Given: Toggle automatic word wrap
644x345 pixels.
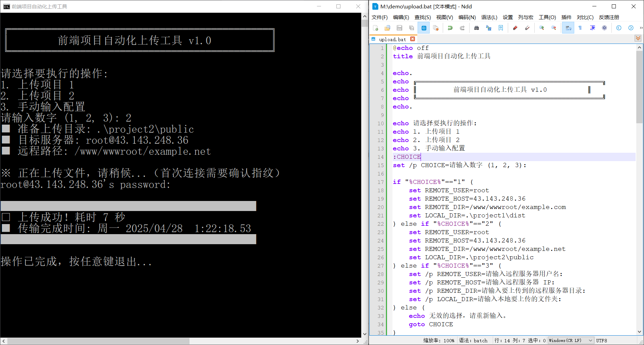Looking at the screenshot, I should point(568,28).
